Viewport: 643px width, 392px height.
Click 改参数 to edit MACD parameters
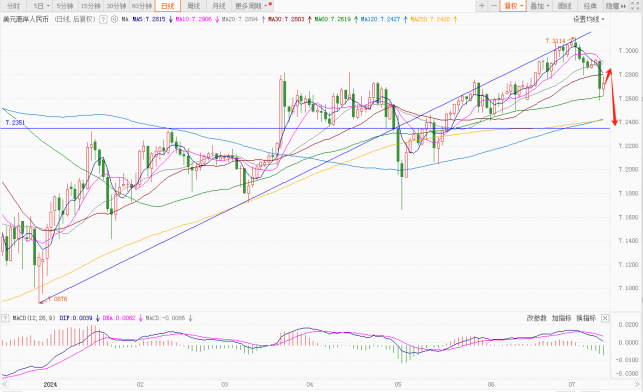[x=536, y=318]
